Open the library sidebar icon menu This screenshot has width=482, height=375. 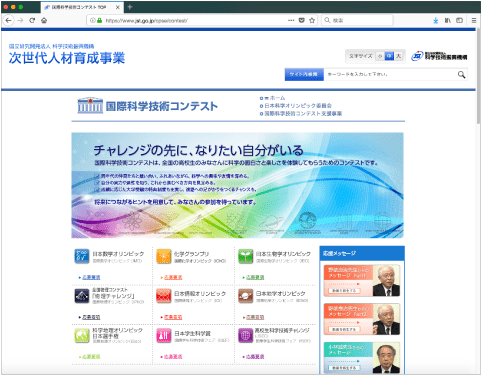[x=448, y=20]
